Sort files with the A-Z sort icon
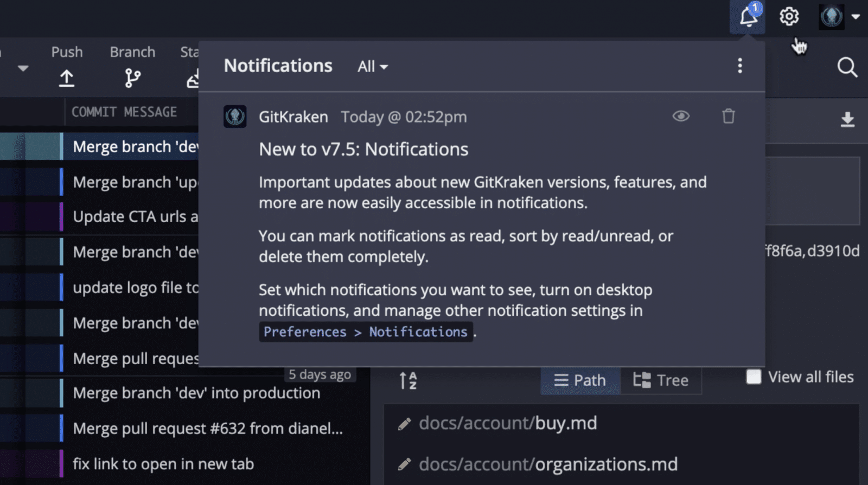The width and height of the screenshot is (868, 485). [x=408, y=380]
